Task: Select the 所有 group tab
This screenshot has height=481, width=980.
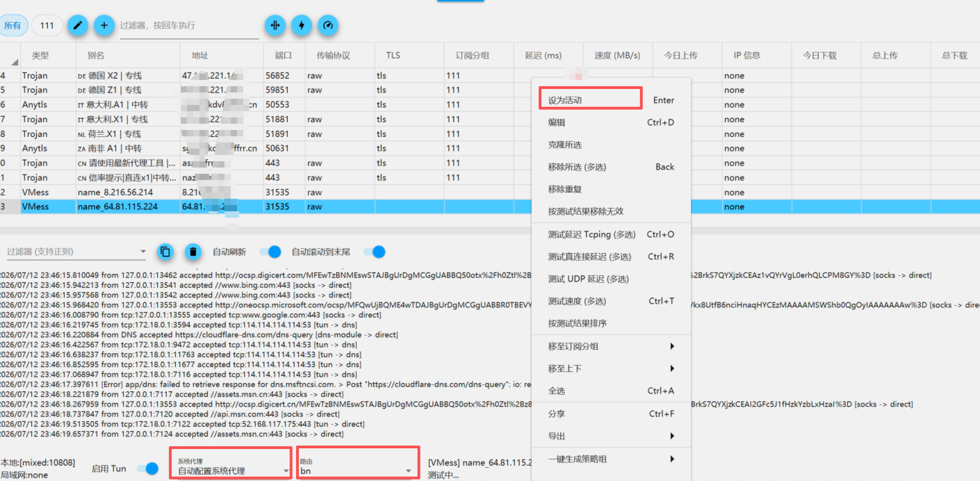Action: coord(13,25)
